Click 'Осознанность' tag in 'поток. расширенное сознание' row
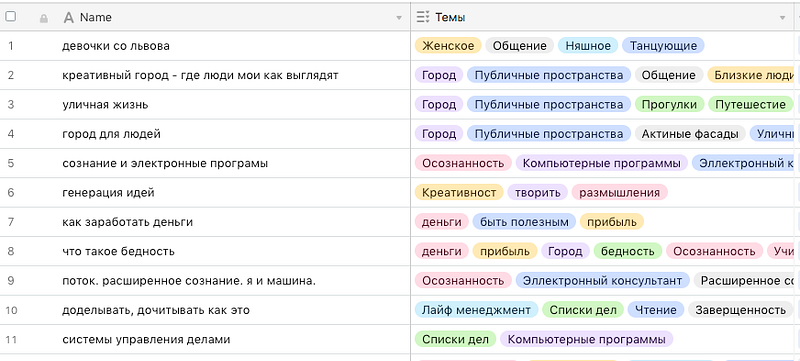 pos(463,280)
